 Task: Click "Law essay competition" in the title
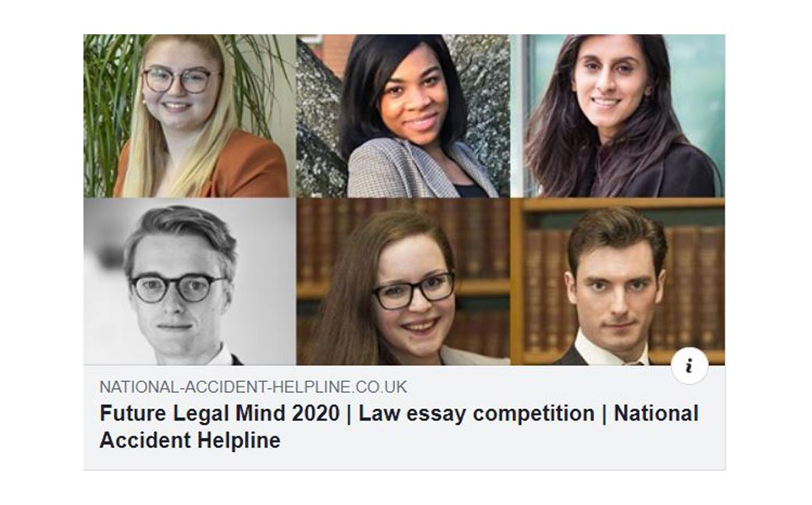476,413
